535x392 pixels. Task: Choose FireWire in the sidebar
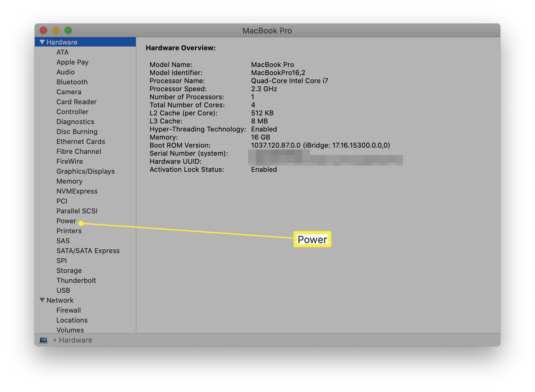[70, 161]
